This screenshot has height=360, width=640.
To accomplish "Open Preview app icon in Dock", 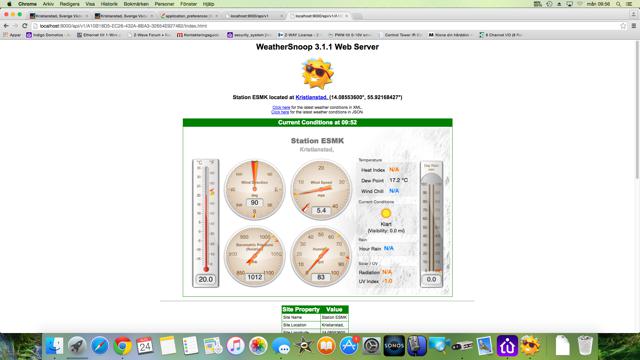I will 484,346.
